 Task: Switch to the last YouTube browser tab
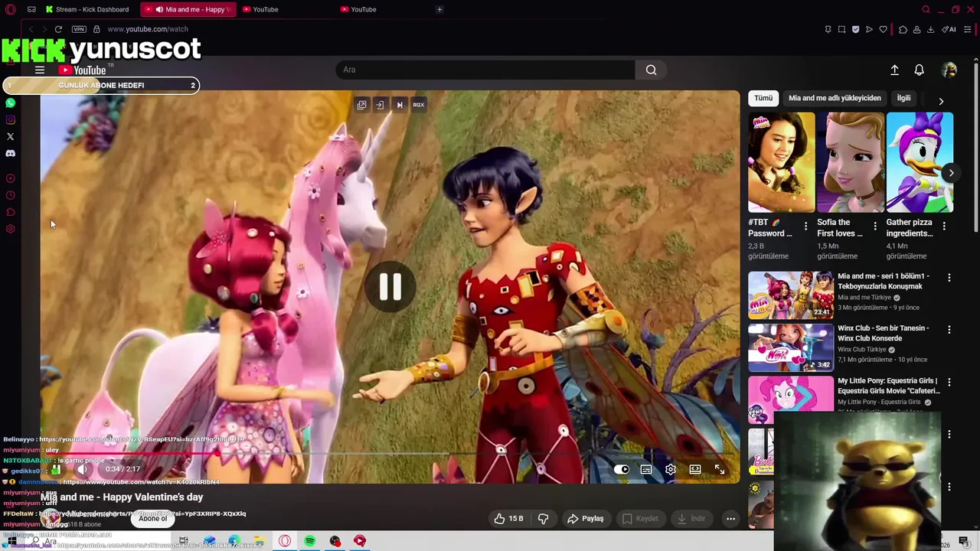coord(363,9)
